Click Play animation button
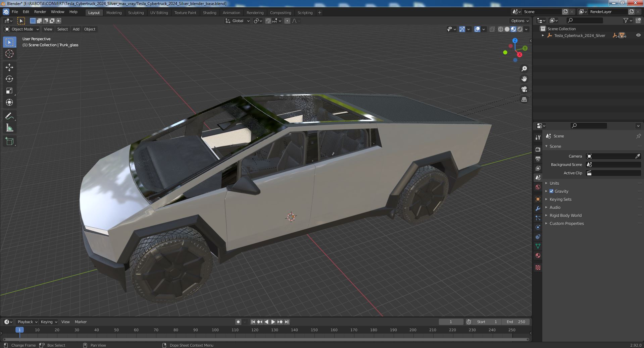 [x=273, y=322]
